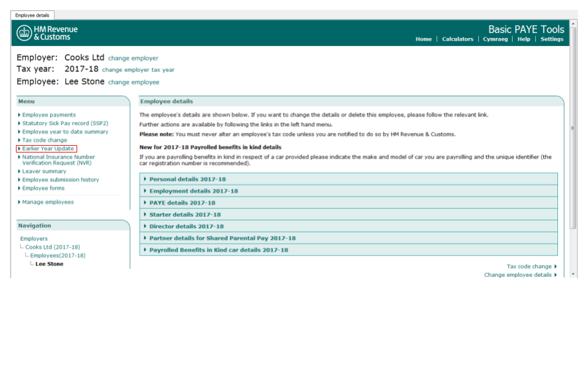588x392 pixels.
Task: Expand Partner details for Shared Parental Pay
Action: coord(349,238)
